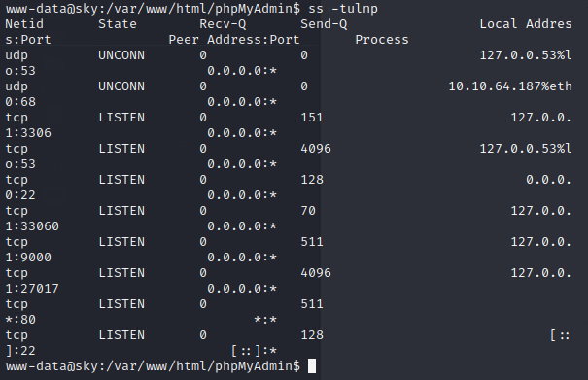Viewport: 588px width, 380px height.
Task: Click the Send-Q value 151
Action: click(x=312, y=118)
